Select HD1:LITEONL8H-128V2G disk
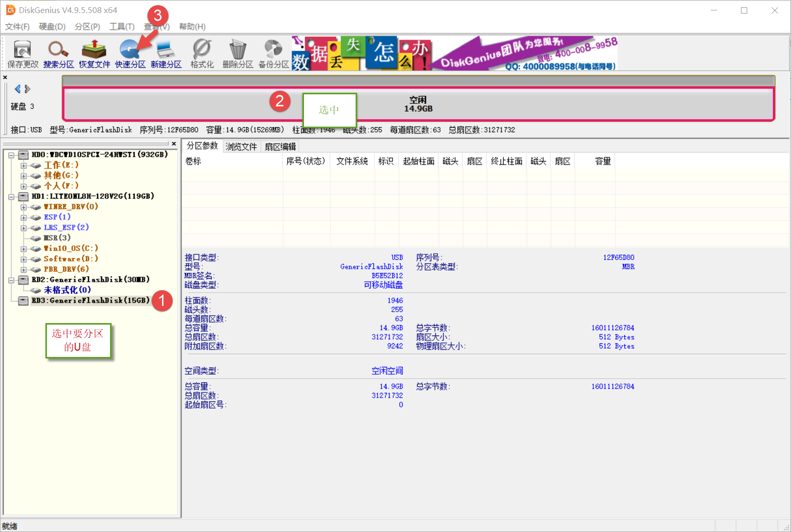 [93, 196]
